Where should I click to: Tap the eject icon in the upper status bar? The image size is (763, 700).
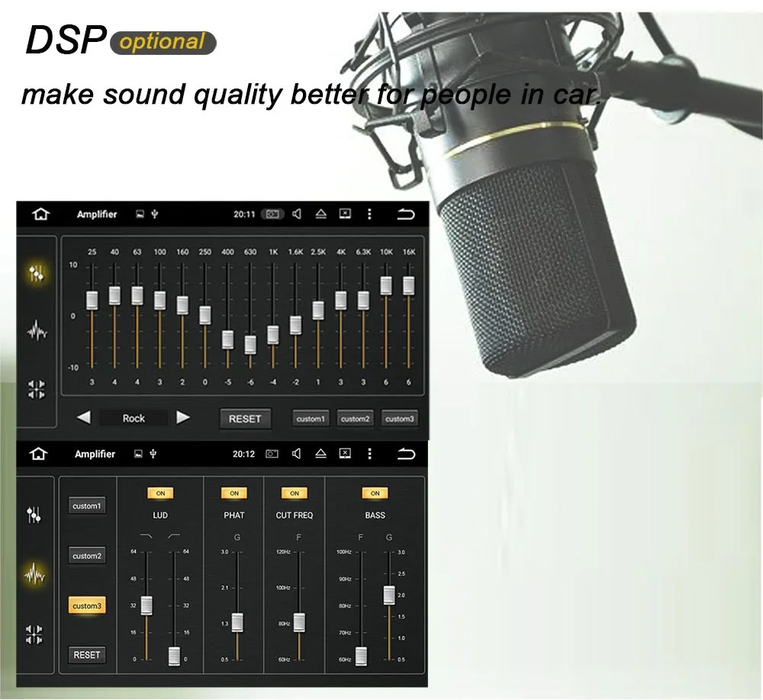[x=320, y=214]
